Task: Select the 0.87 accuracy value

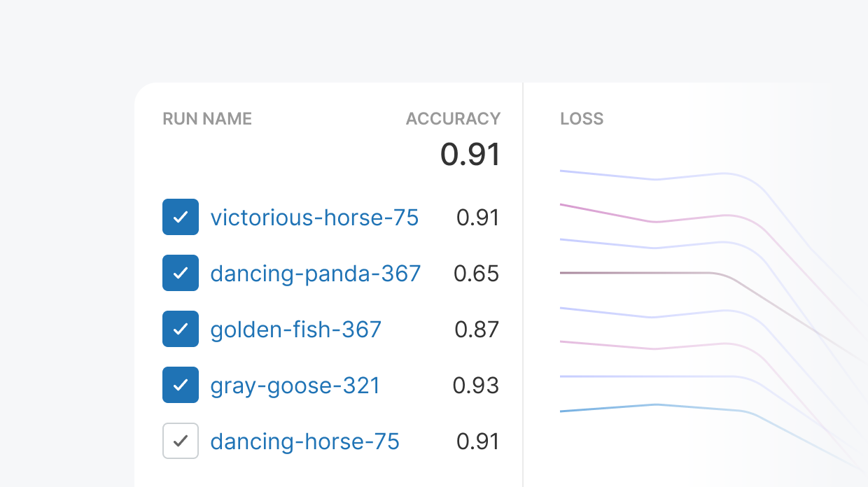Action: tap(477, 330)
